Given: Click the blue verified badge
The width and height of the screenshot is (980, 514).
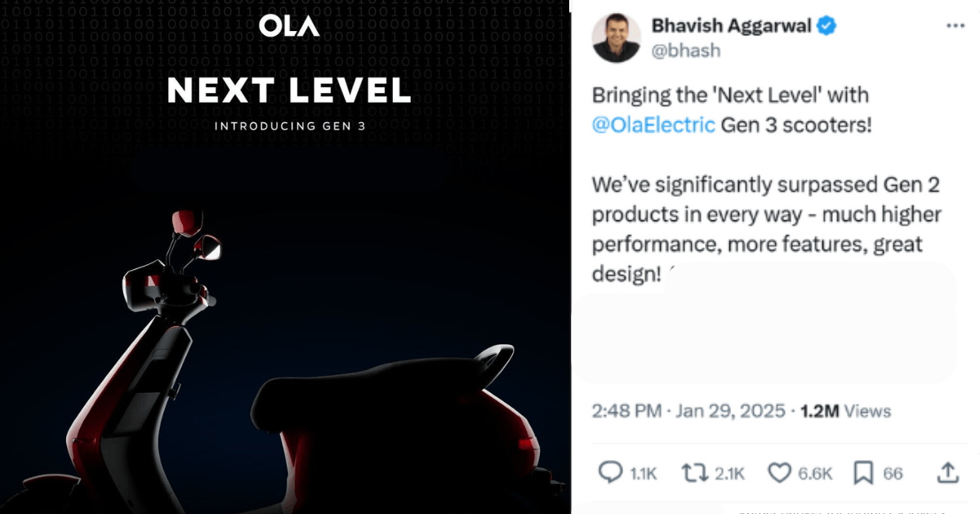Looking at the screenshot, I should click(826, 26).
